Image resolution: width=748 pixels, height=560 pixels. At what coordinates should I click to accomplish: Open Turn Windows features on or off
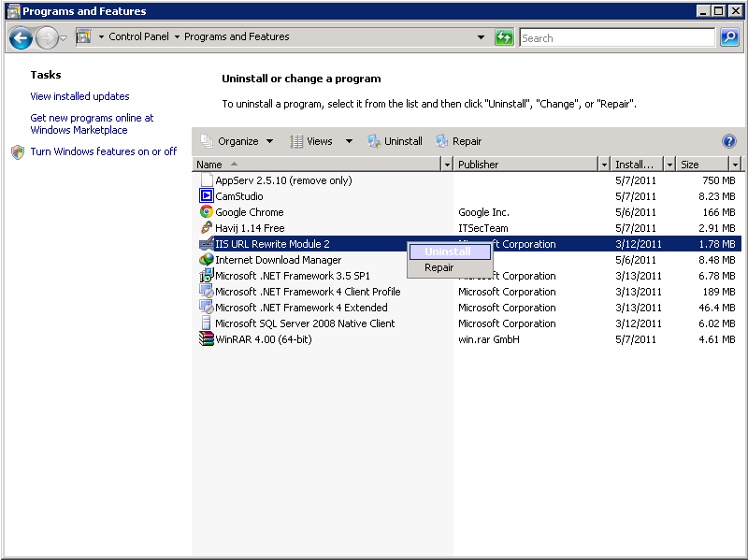pyautogui.click(x=103, y=151)
